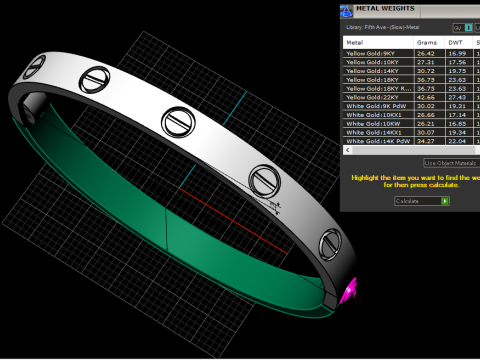Click the 27.31 grams value
Screen dimensions: 480x360
pos(426,62)
